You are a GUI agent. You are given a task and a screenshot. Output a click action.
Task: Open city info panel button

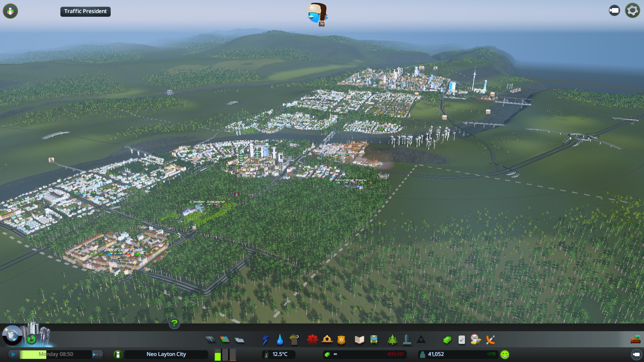118,354
